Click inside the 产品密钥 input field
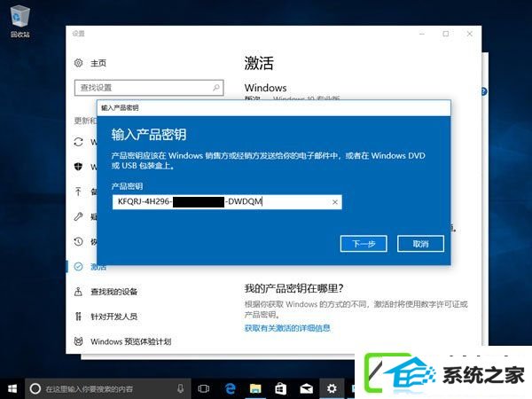 click(227, 202)
